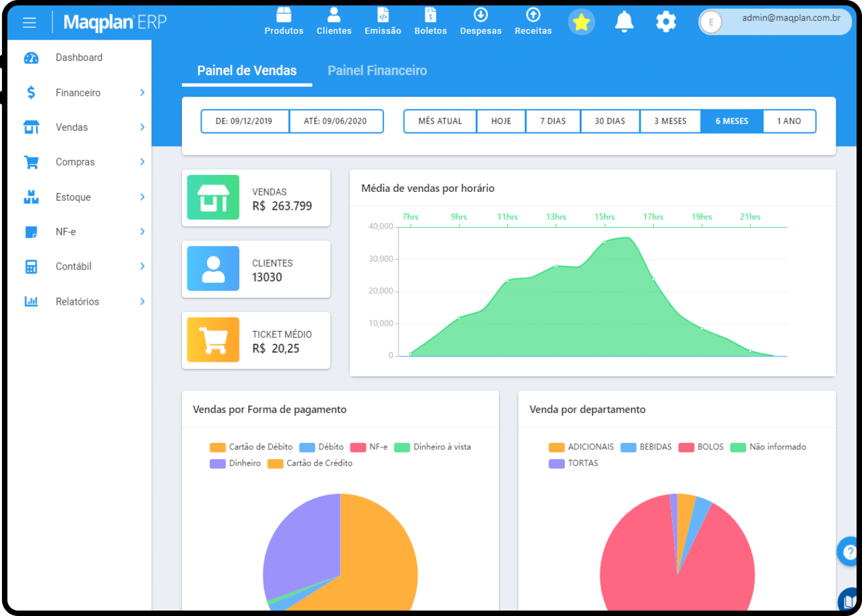This screenshot has height=616, width=862.
Task: Expand the Contábil submenu chevron
Action: point(143,266)
